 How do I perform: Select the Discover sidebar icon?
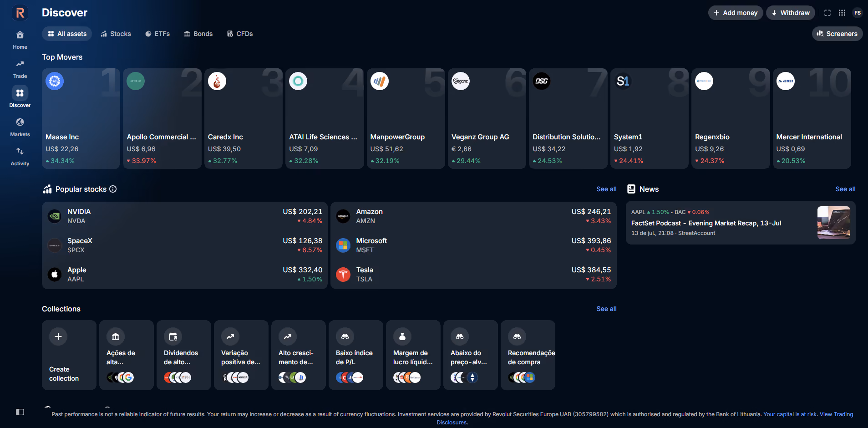pyautogui.click(x=20, y=93)
